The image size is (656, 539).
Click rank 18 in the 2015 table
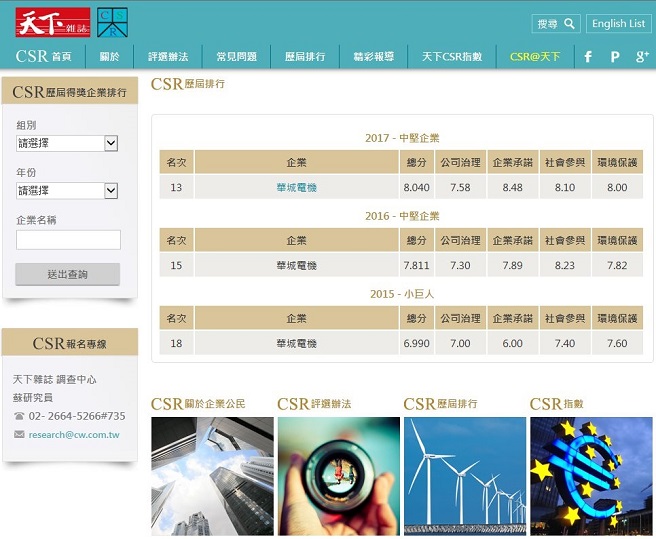pos(176,343)
